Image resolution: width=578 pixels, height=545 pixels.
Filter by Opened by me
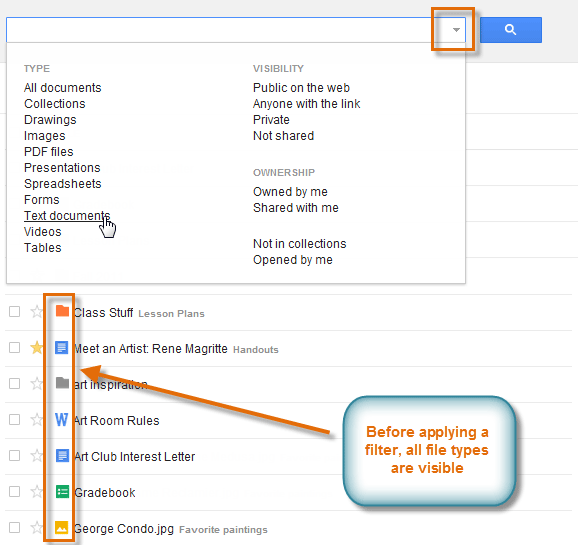(x=293, y=260)
